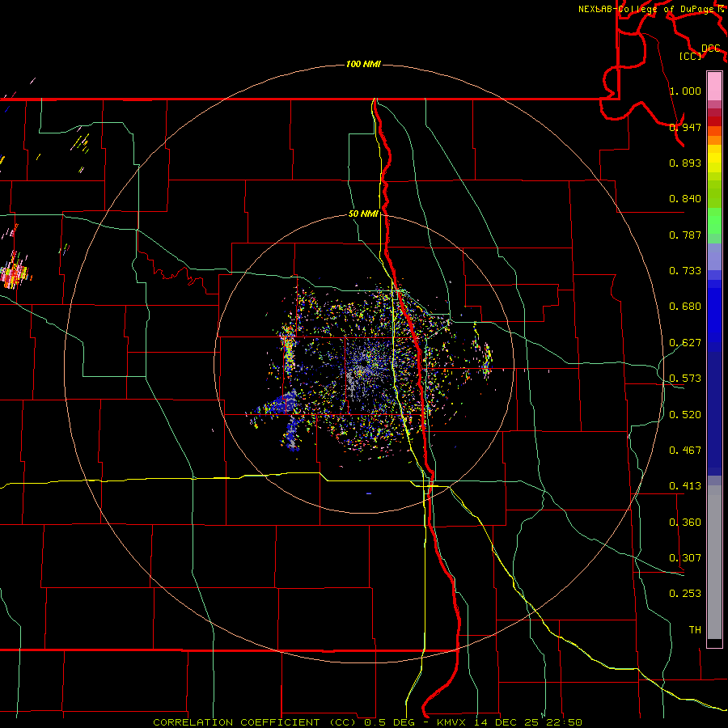Pick the 0.413 scale value

685,486
